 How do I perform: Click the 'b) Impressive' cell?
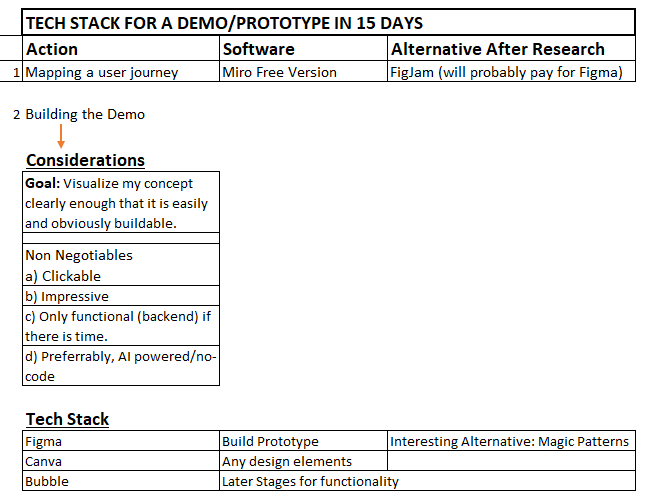(x=121, y=296)
